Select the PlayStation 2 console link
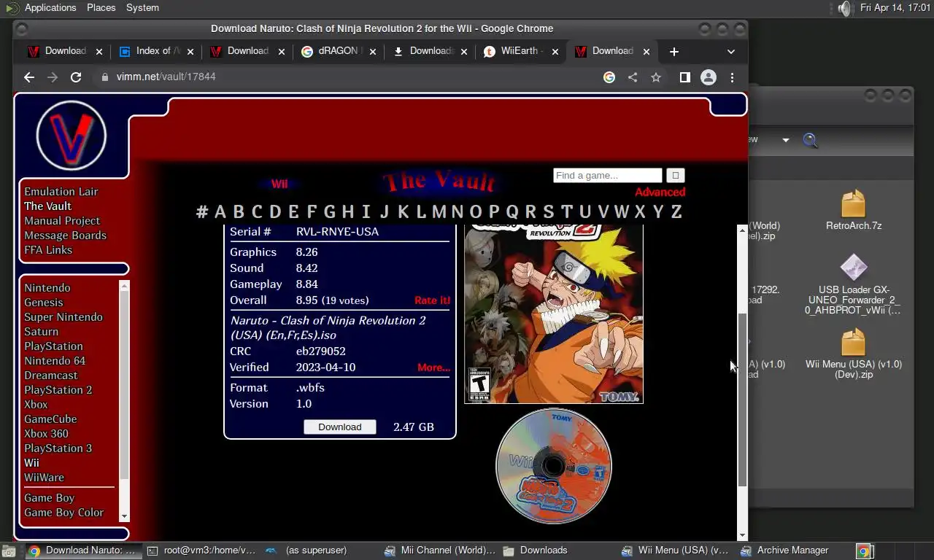Image resolution: width=934 pixels, height=560 pixels. (x=58, y=389)
